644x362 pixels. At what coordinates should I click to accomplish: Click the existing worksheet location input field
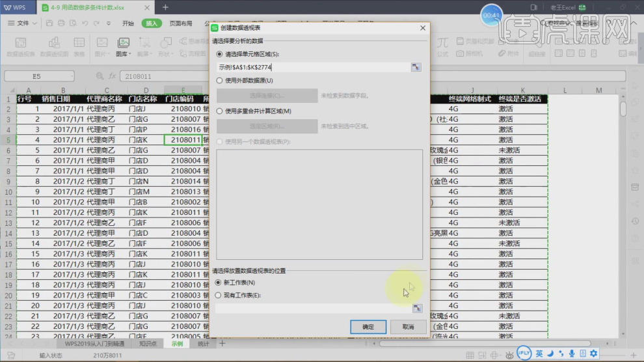pos(313,308)
